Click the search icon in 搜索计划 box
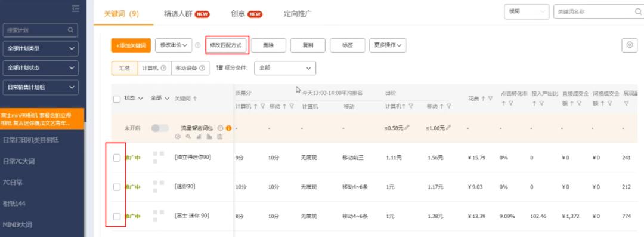The width and height of the screenshot is (644, 237). (x=70, y=30)
